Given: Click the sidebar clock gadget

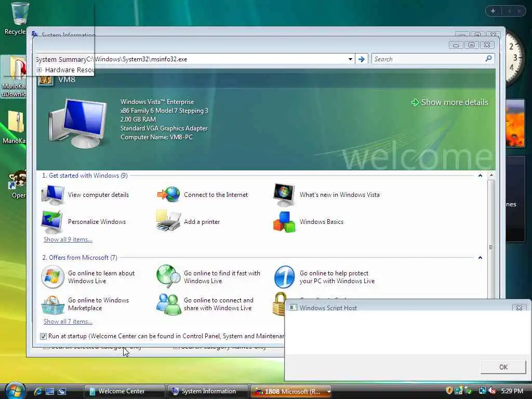Looking at the screenshot, I should point(514,58).
